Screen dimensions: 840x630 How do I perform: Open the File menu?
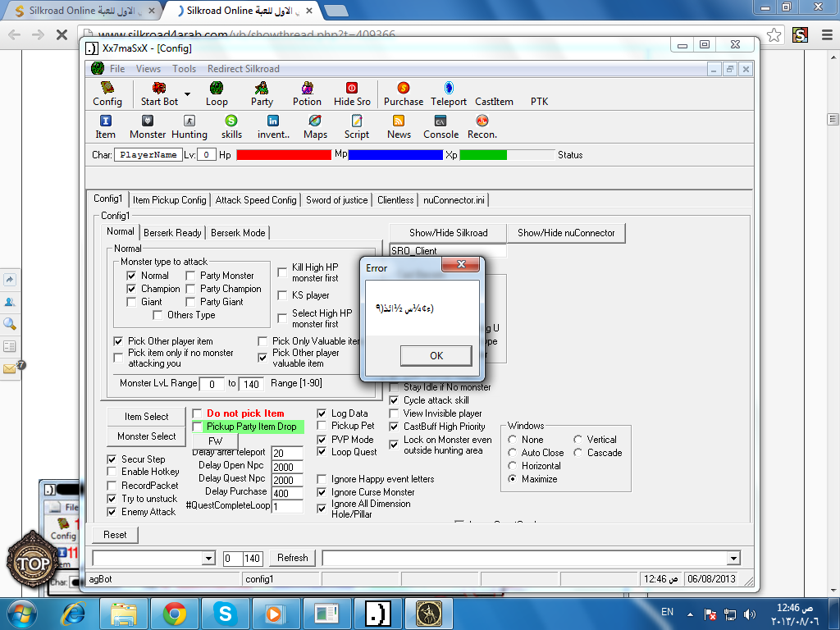[x=117, y=69]
